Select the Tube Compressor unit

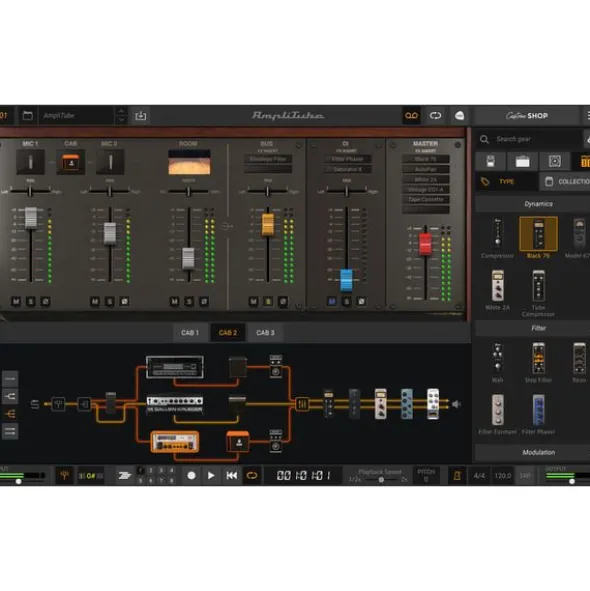(538, 286)
